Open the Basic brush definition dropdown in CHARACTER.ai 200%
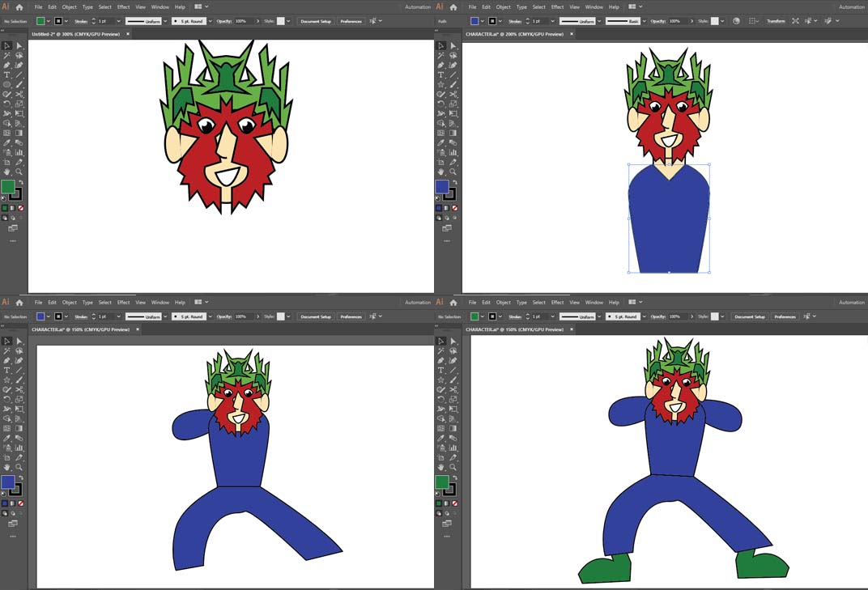The height and width of the screenshot is (590, 868). 645,21
